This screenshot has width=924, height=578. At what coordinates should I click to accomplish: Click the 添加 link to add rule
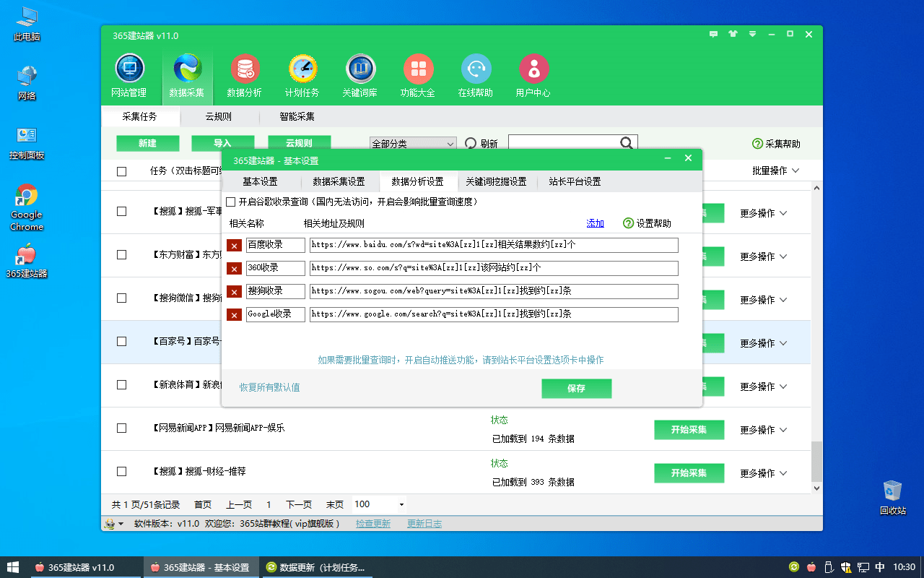596,223
